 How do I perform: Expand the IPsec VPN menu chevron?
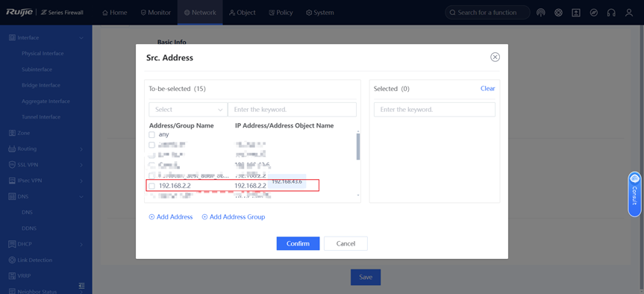click(x=81, y=181)
